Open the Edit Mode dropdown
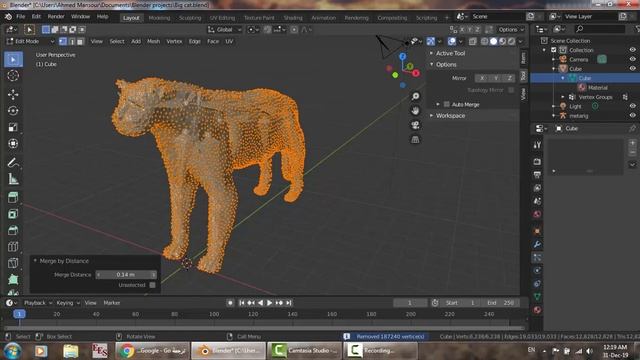This screenshot has height=360, width=640. (31, 41)
